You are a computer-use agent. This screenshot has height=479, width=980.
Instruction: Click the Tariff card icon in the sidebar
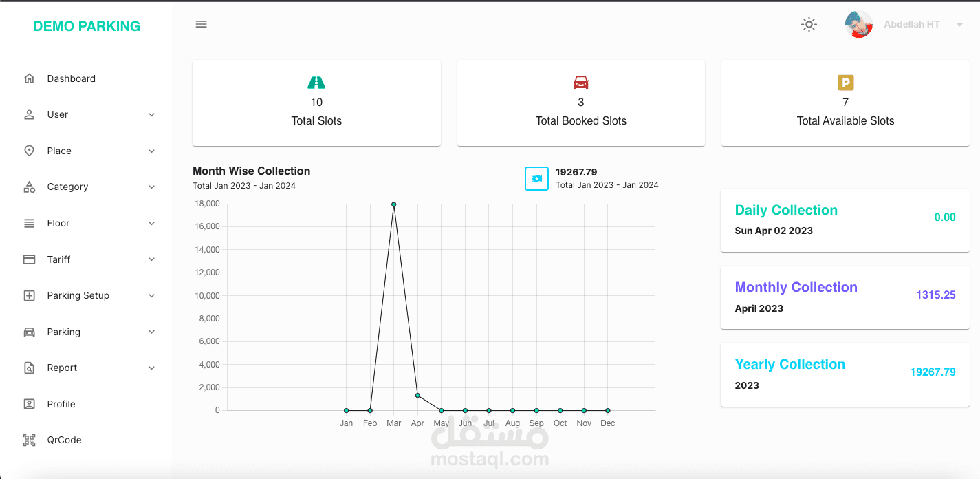coord(29,259)
